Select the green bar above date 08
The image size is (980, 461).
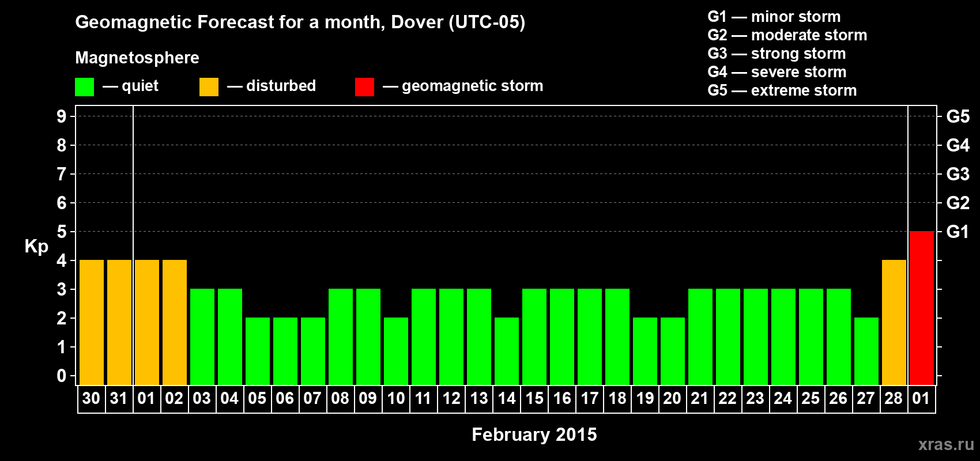[341, 337]
